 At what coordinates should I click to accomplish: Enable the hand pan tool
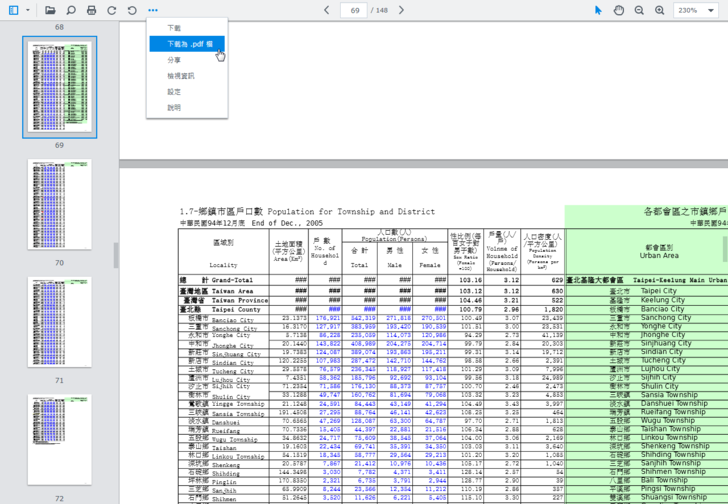pos(619,10)
